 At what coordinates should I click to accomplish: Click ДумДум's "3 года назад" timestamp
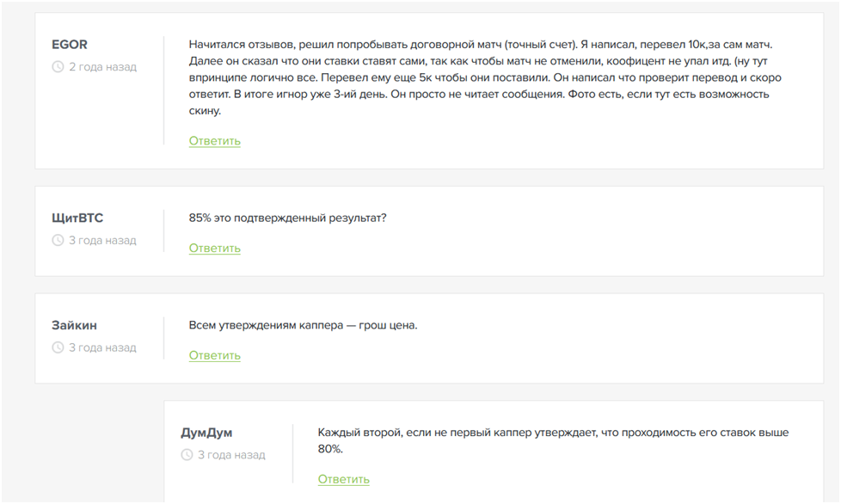coord(231,455)
